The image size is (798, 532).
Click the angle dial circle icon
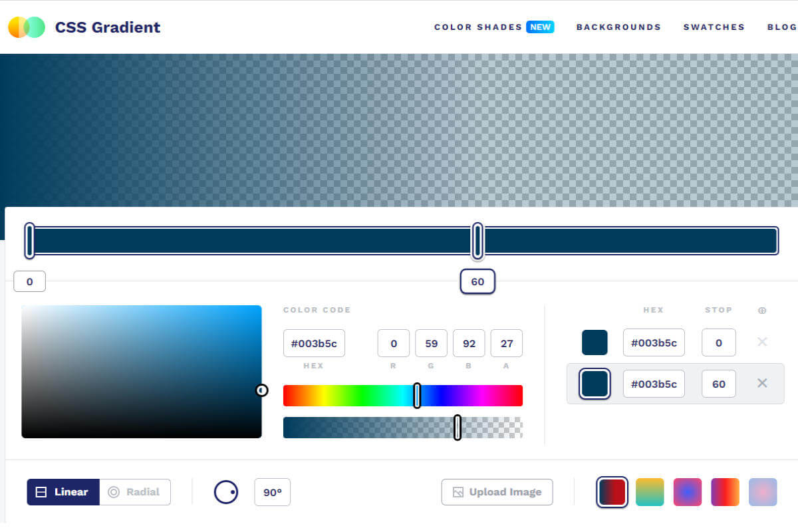pos(226,492)
